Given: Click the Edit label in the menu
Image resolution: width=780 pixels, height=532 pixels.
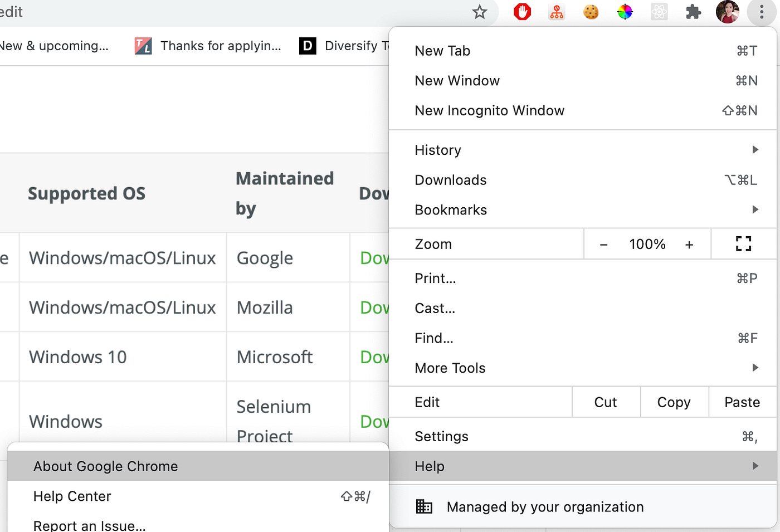Looking at the screenshot, I should coord(427,402).
